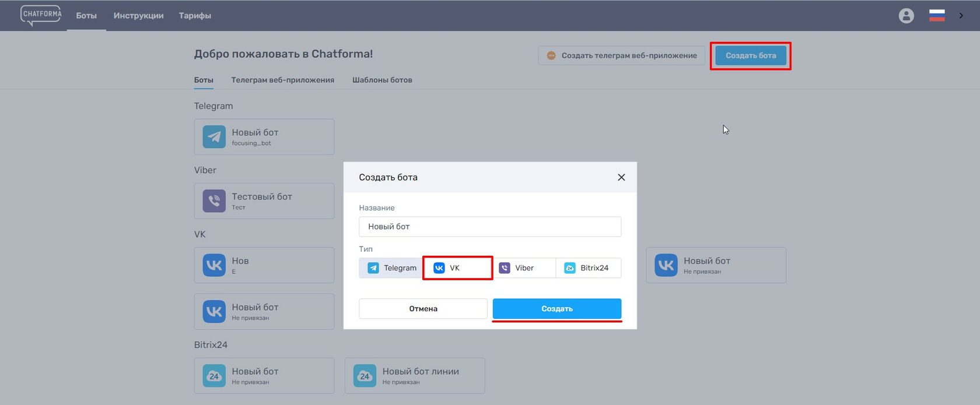This screenshot has height=405, width=980.
Task: Click Telegram icon on focusing_bot card
Action: coord(214,137)
